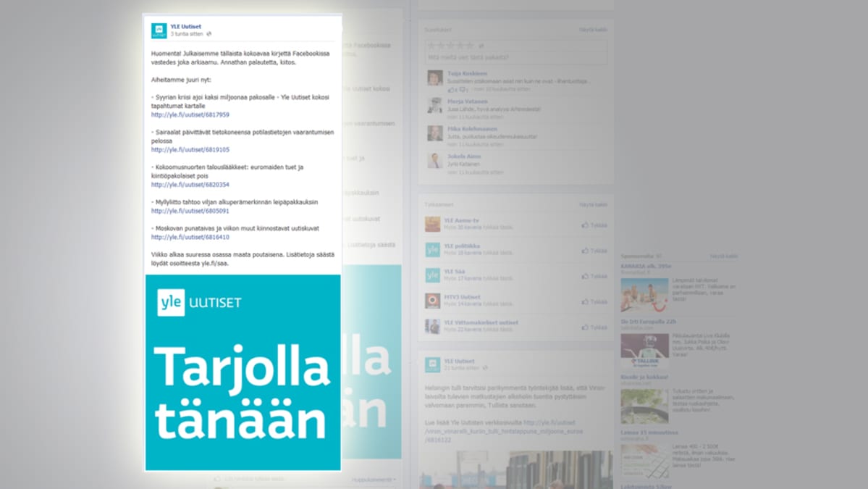
Task: Click the comment icon under Tuija Koskinen's recommendation
Action: (463, 89)
